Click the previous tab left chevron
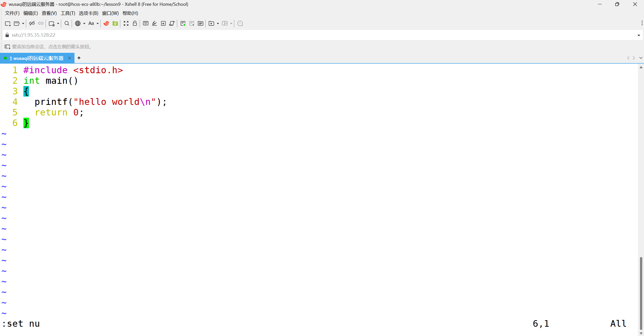This screenshot has height=336, width=644. coord(628,58)
